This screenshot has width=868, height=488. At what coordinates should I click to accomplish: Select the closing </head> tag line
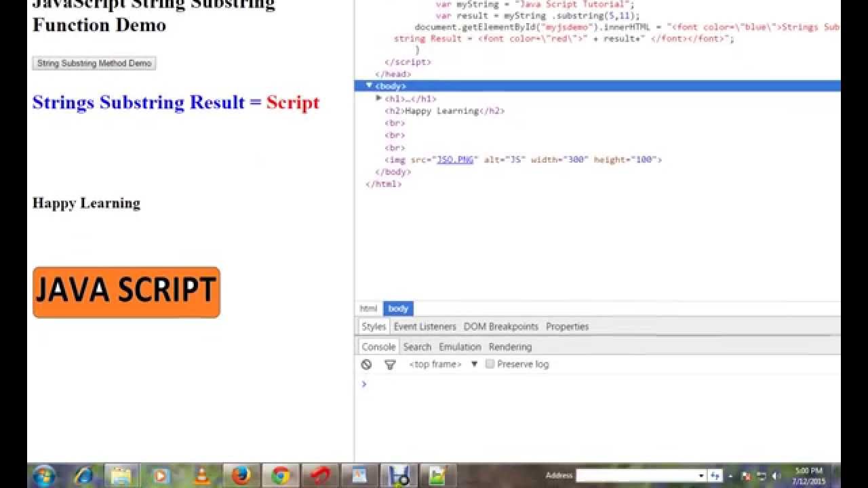point(393,74)
